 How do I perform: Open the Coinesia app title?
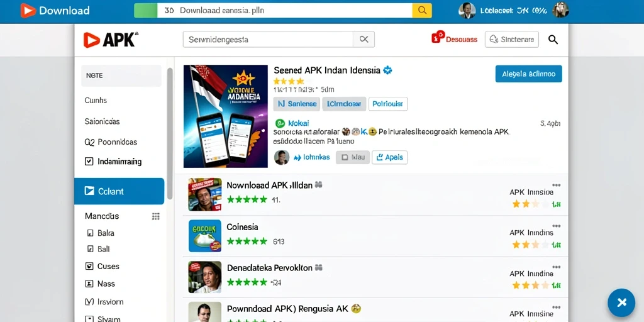[x=242, y=226]
